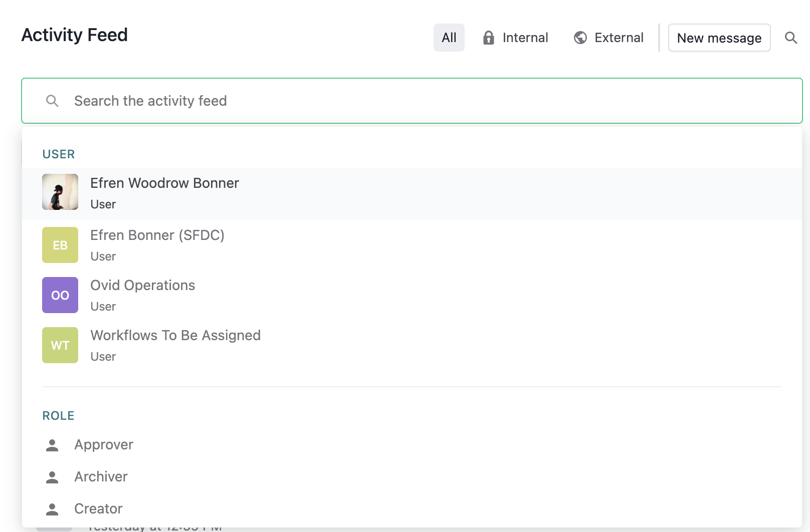Screen dimensions: 810x532
Task: Click Efren Woodrow Bonner's profile photo
Action: (x=60, y=192)
